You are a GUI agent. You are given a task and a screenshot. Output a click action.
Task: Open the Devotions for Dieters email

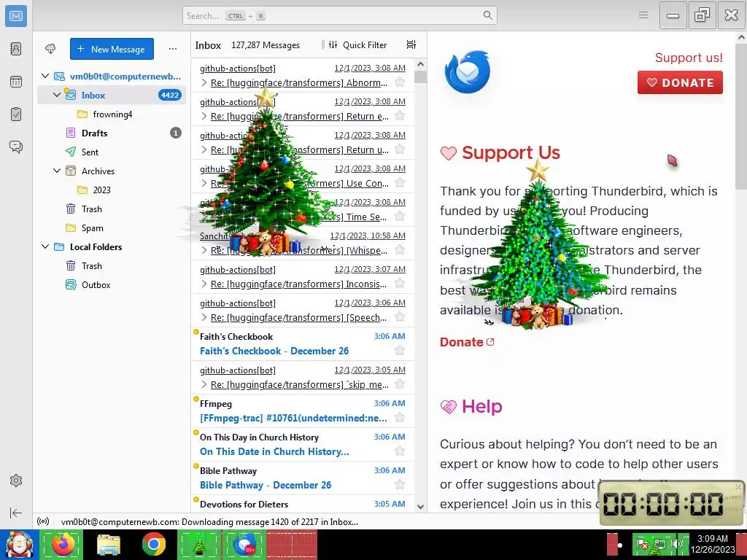point(303,504)
